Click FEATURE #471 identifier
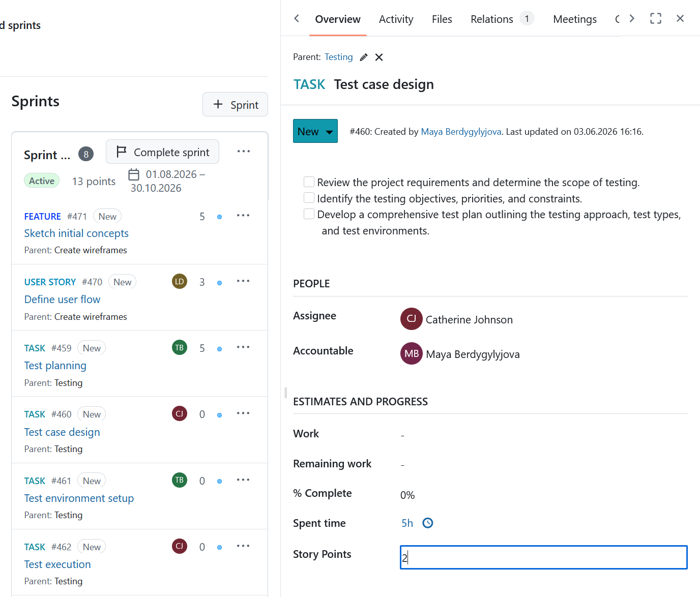700x597 pixels. (55, 217)
